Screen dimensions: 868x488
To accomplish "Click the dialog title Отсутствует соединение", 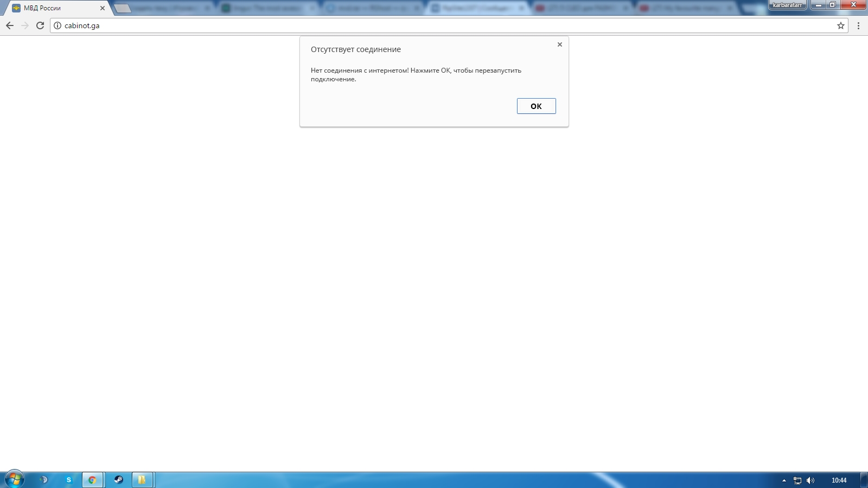I will point(356,49).
